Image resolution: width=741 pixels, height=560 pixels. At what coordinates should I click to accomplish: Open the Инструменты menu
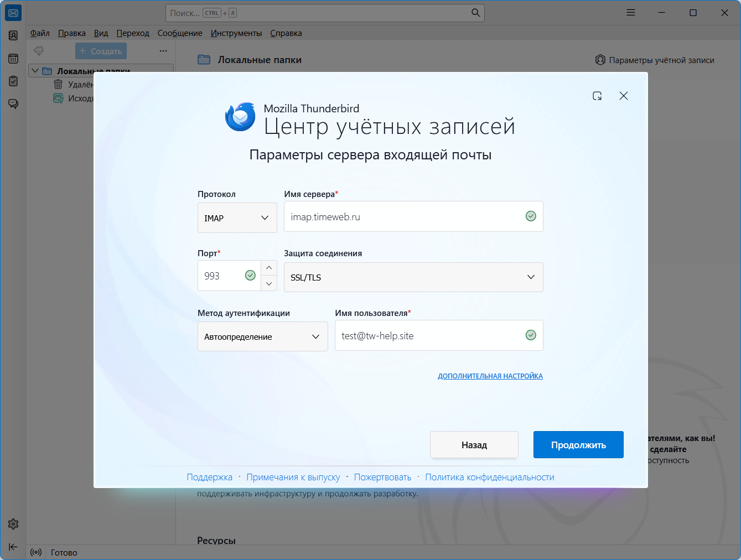point(236,33)
